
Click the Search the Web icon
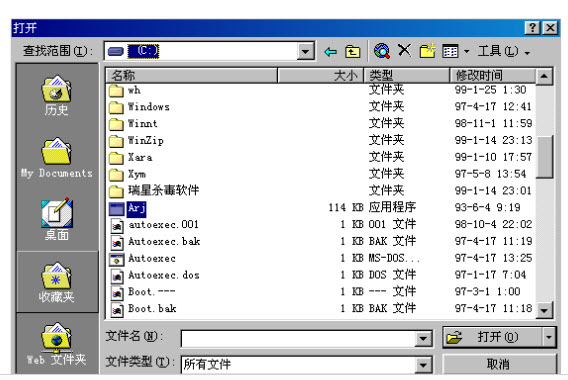tap(382, 51)
